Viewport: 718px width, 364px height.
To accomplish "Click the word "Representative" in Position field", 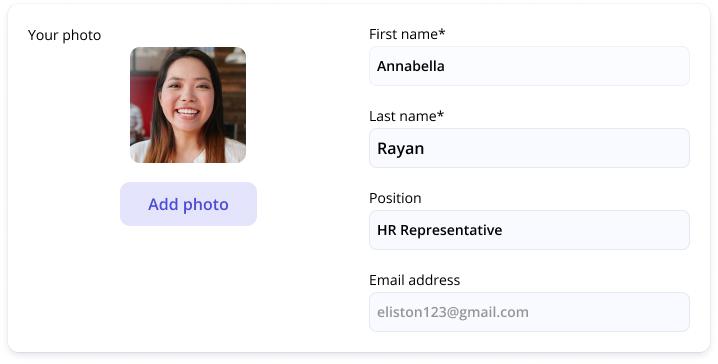I will [451, 230].
